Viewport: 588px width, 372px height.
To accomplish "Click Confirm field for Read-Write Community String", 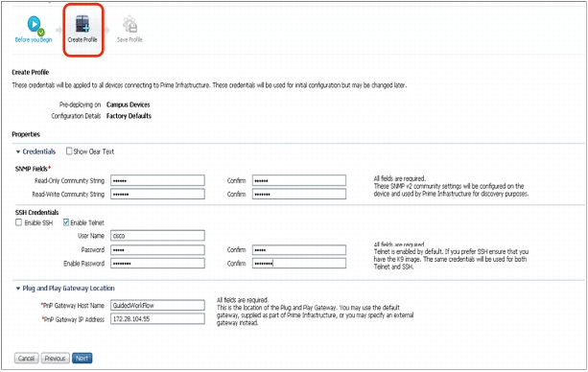I will (x=299, y=194).
